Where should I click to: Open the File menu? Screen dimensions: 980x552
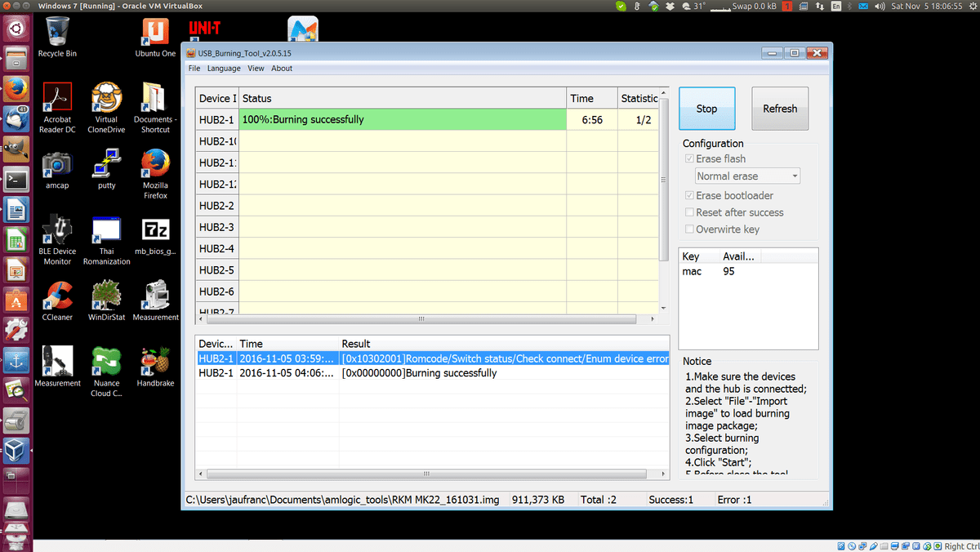click(x=194, y=69)
